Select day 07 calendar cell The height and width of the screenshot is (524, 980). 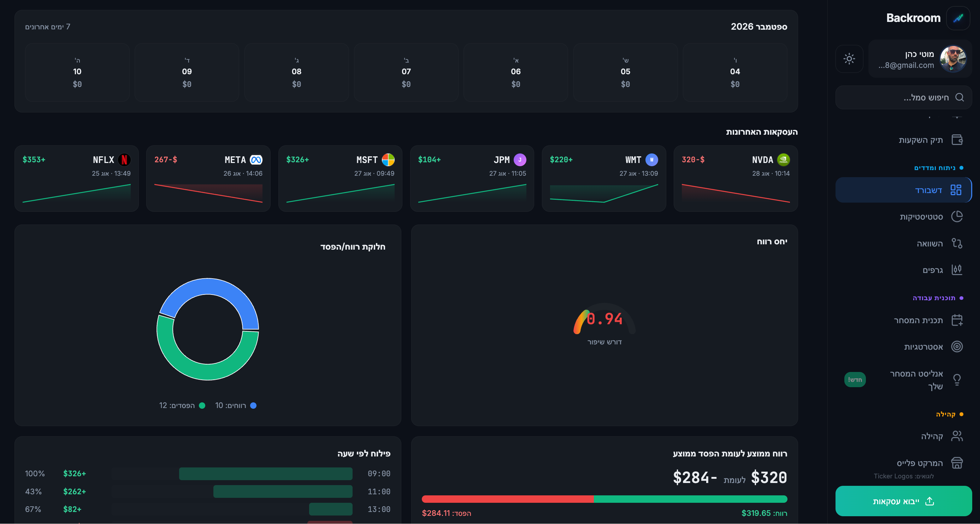(406, 72)
